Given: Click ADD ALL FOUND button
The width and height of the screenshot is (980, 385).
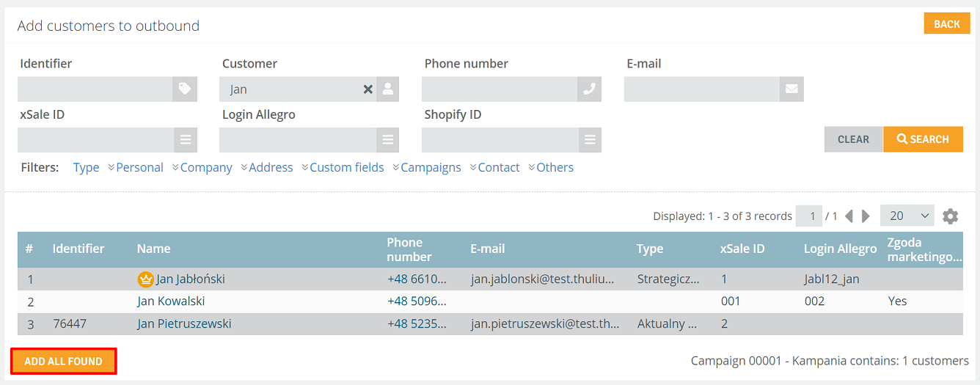Looking at the screenshot, I should tap(64, 362).
